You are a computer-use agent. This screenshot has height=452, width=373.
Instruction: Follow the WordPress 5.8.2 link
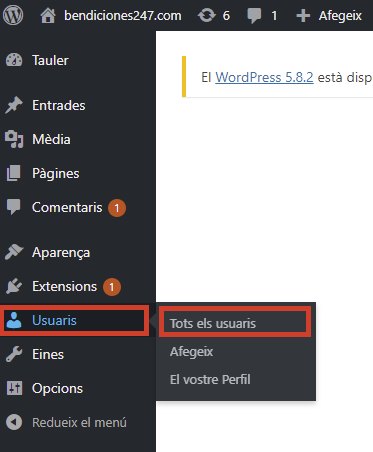pos(264,77)
